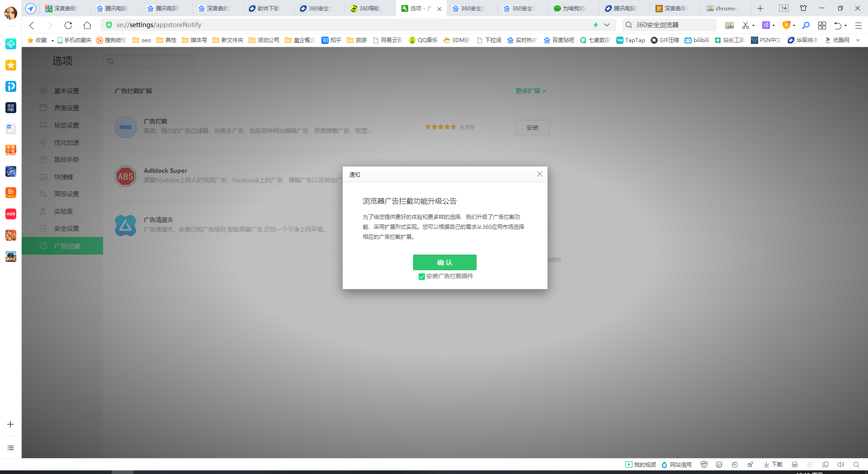868x474 pixels.
Task: Open the screenshot scissors tool
Action: tap(745, 25)
